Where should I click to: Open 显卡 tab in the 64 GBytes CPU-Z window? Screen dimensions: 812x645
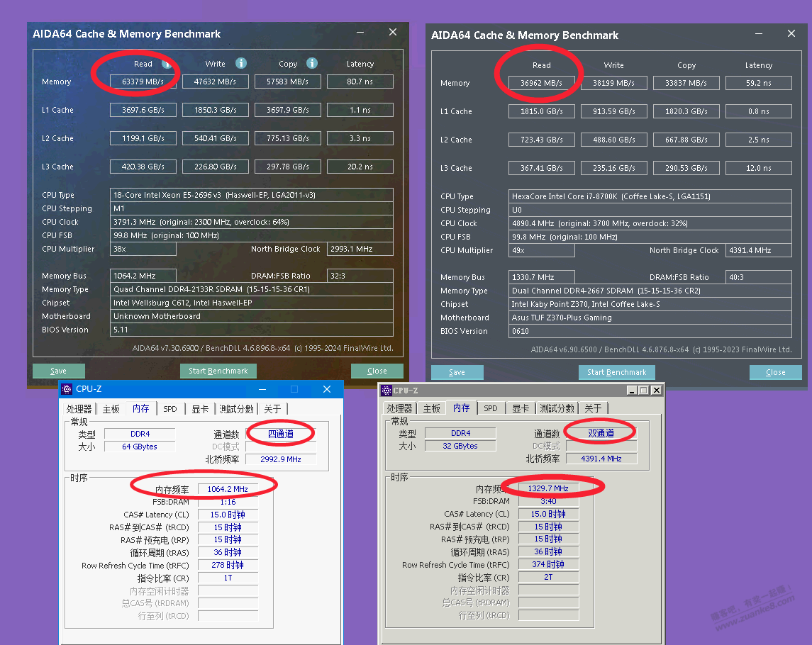(x=200, y=409)
